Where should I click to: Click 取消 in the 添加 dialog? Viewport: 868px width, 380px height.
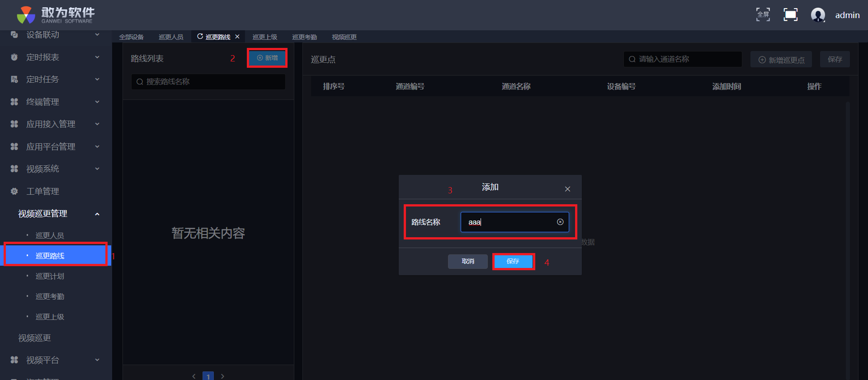pos(468,261)
